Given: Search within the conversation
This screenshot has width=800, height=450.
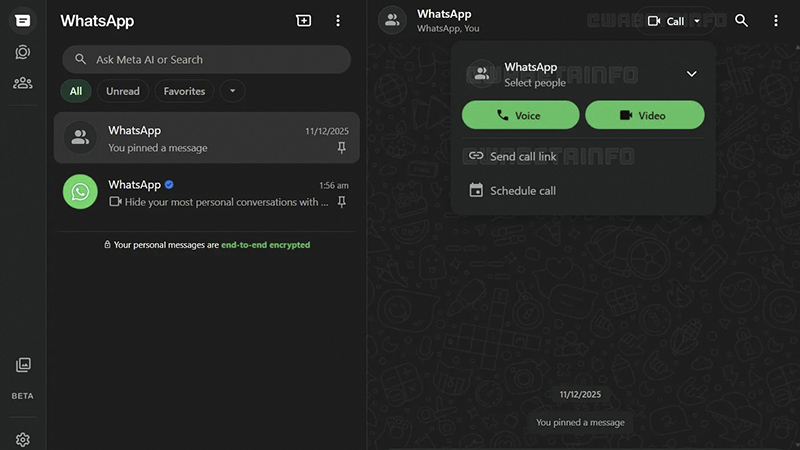Looking at the screenshot, I should (741, 20).
